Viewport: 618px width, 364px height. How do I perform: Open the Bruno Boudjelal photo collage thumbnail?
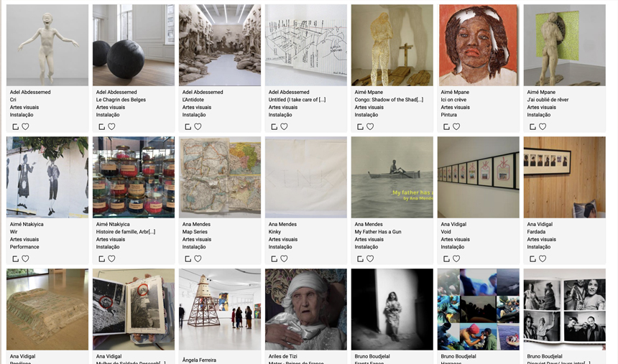pos(479,309)
